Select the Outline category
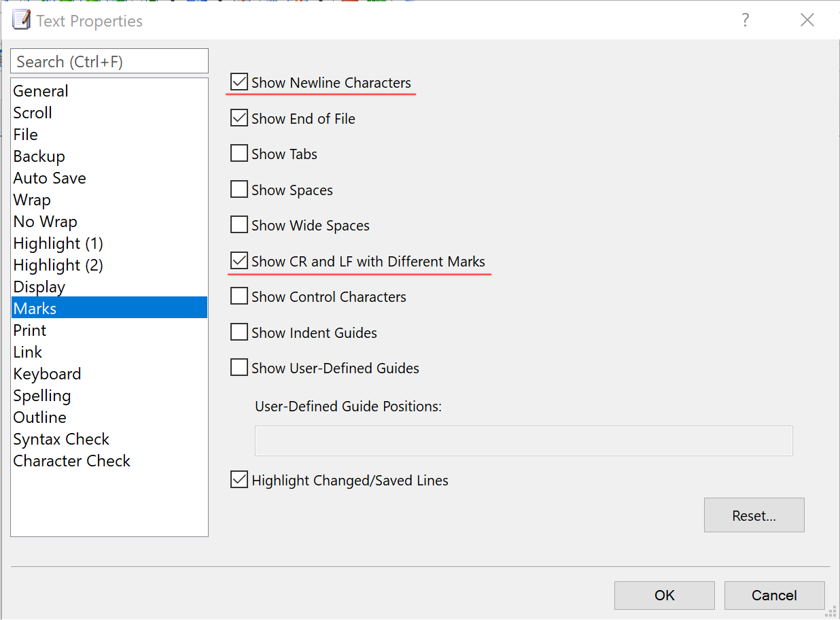 pyautogui.click(x=109, y=417)
